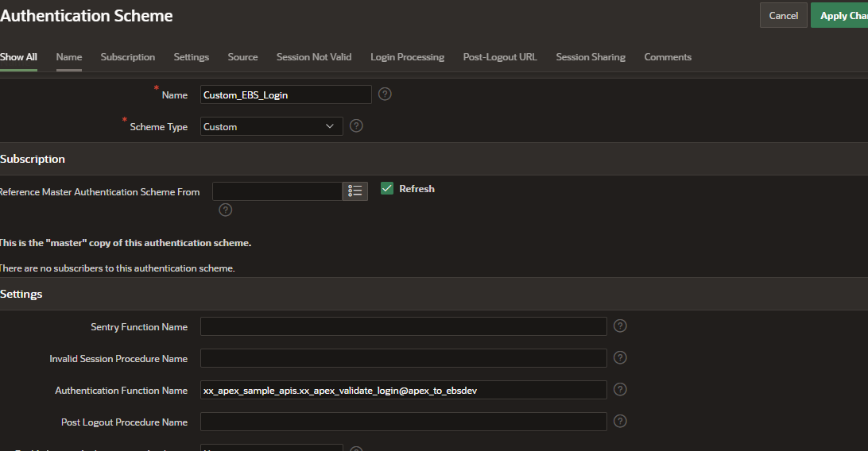Click the Authentication Function Name label
This screenshot has height=451, width=868.
coord(122,390)
